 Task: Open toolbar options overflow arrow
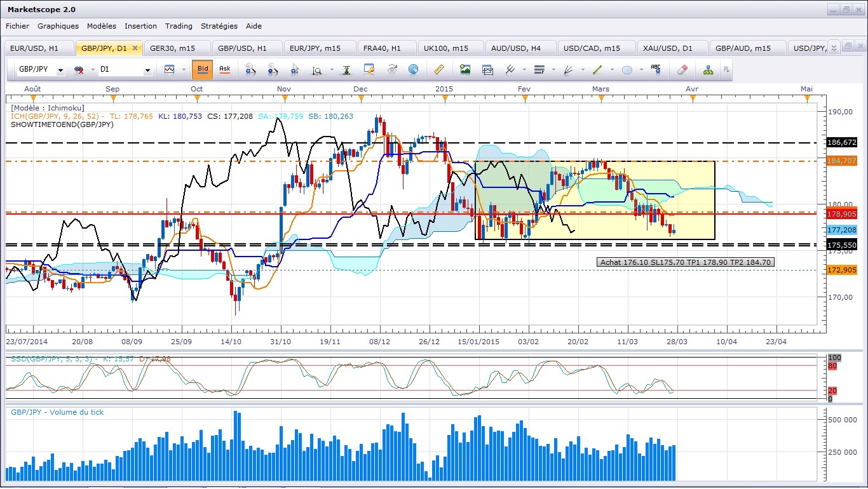(726, 70)
